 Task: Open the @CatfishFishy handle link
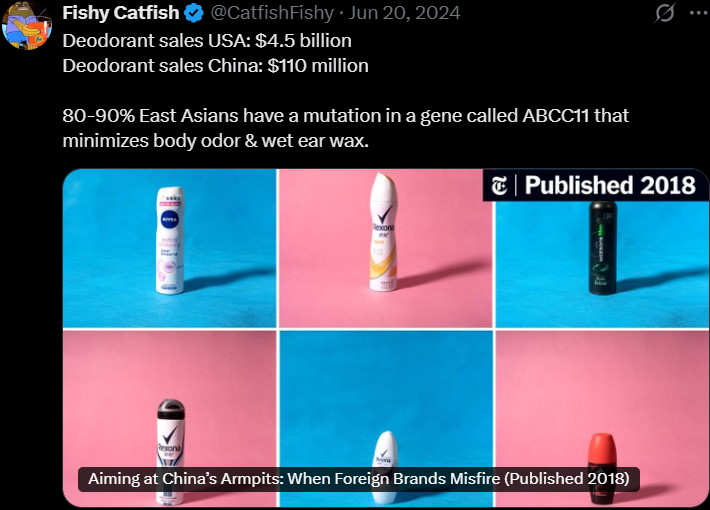tap(272, 13)
